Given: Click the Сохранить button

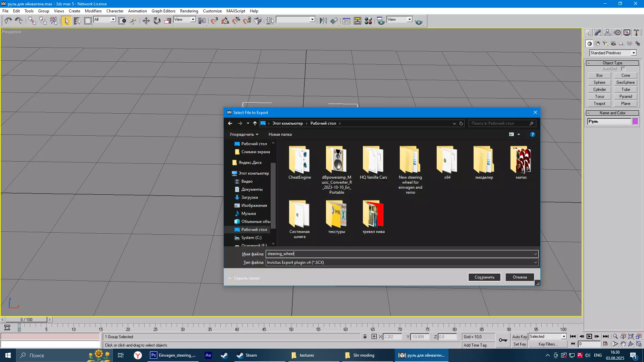Looking at the screenshot, I should coord(484,277).
